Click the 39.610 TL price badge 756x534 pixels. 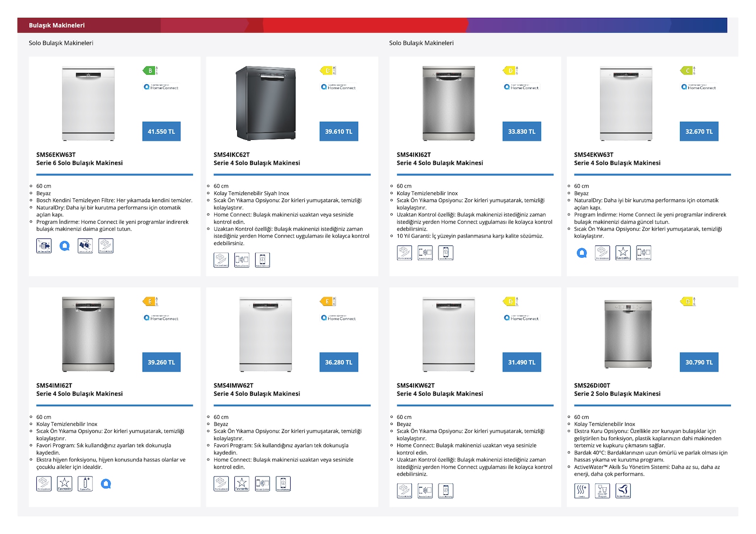pyautogui.click(x=339, y=131)
